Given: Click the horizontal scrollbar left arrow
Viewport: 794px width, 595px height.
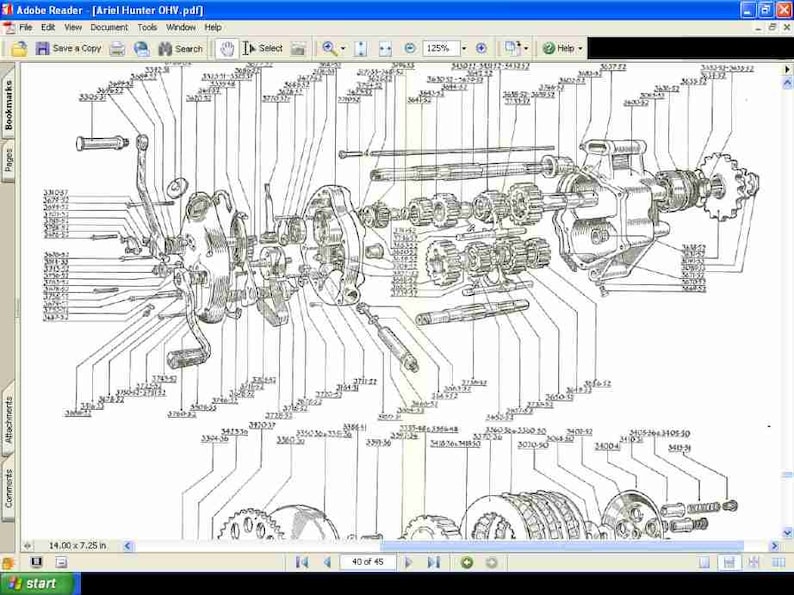Looking at the screenshot, I should tap(127, 546).
